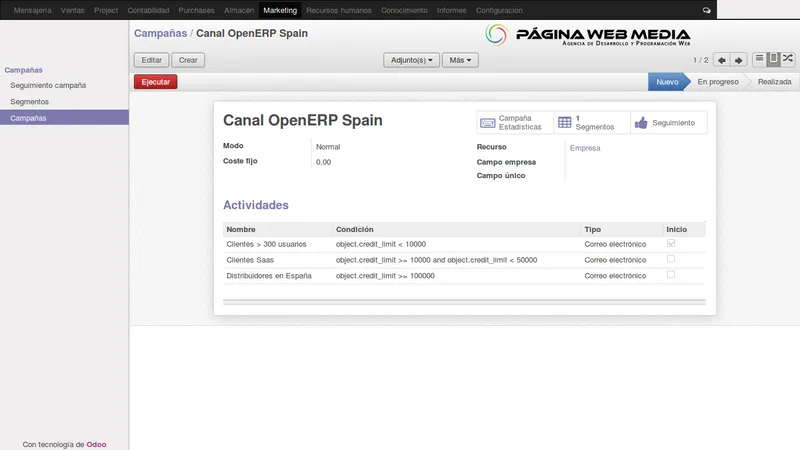Open the Contabilidad menu
This screenshot has width=800, height=450.
coord(148,10)
